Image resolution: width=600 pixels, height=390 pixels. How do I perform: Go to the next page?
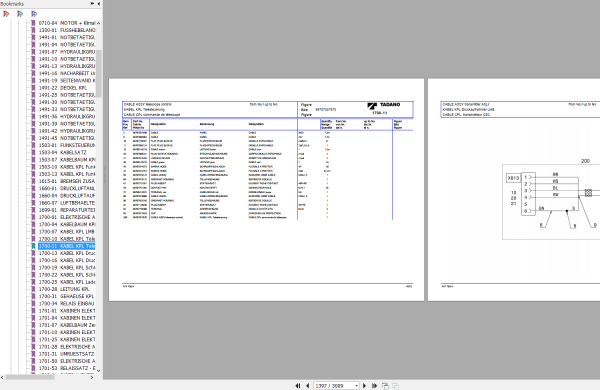pyautogui.click(x=364, y=386)
